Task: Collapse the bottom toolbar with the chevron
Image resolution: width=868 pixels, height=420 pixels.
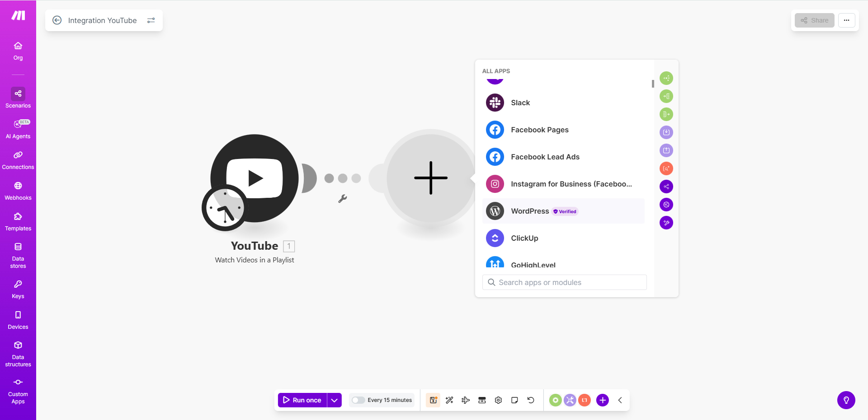Action: [620, 400]
